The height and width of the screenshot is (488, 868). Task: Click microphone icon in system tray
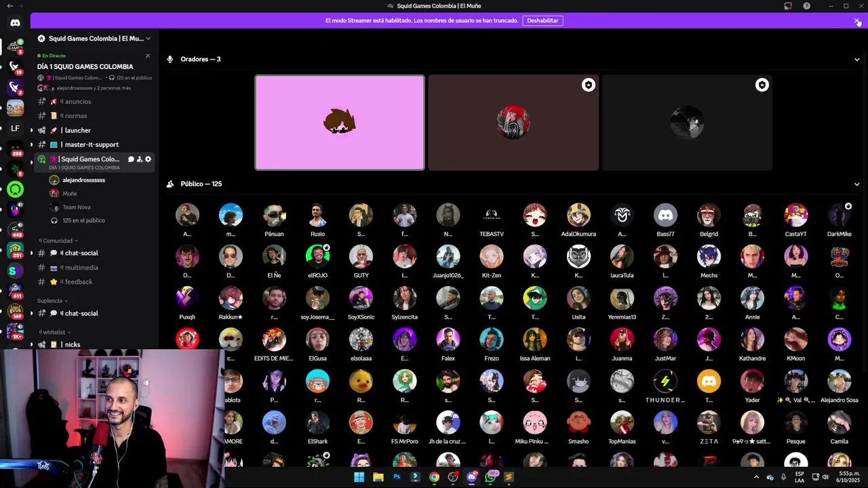[x=783, y=477]
